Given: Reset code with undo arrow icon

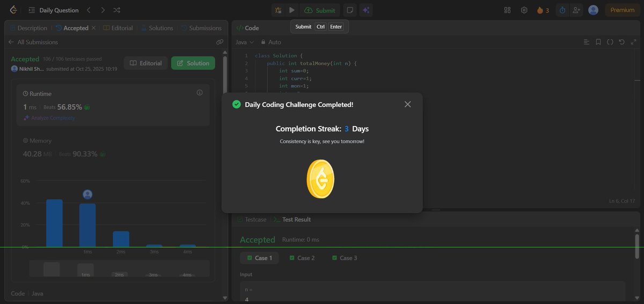Looking at the screenshot, I should tap(622, 42).
